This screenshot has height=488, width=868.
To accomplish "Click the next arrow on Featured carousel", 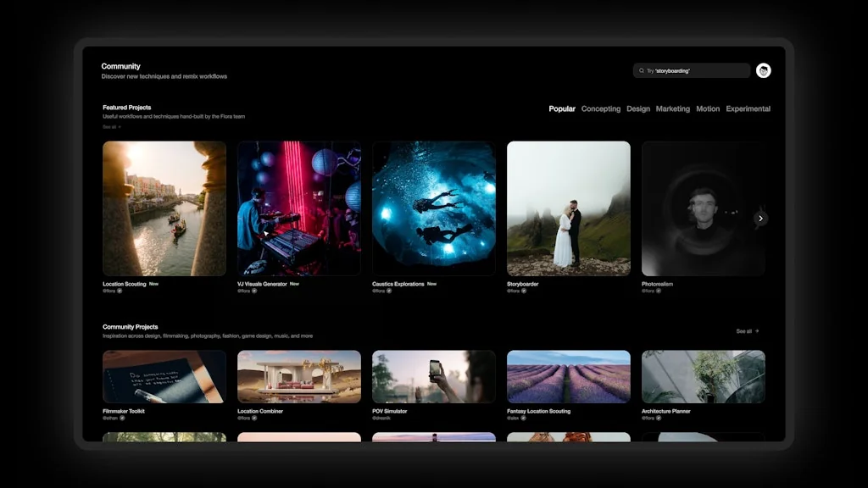I will click(x=760, y=219).
